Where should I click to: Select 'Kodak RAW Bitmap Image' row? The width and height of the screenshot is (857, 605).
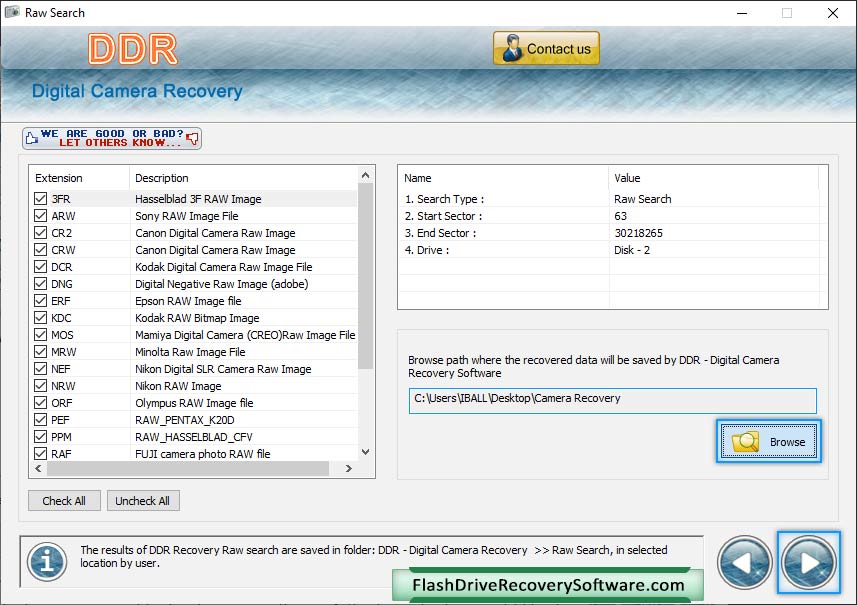tap(193, 318)
